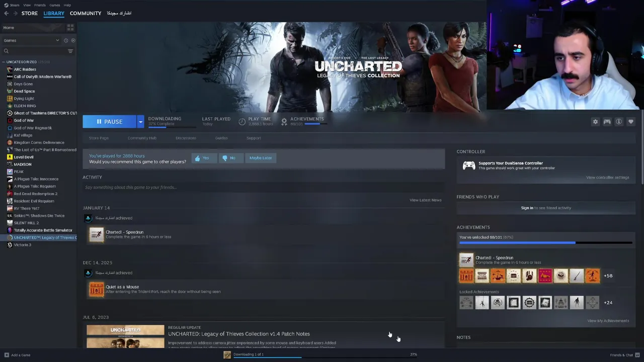644x362 pixels.
Task: Open the +24 more locked achievements
Action: tap(608, 303)
